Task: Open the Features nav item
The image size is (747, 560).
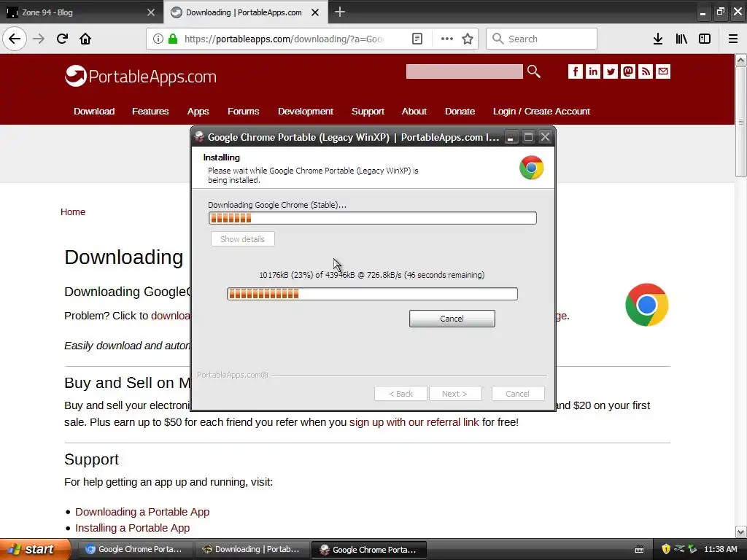Action: [x=150, y=111]
